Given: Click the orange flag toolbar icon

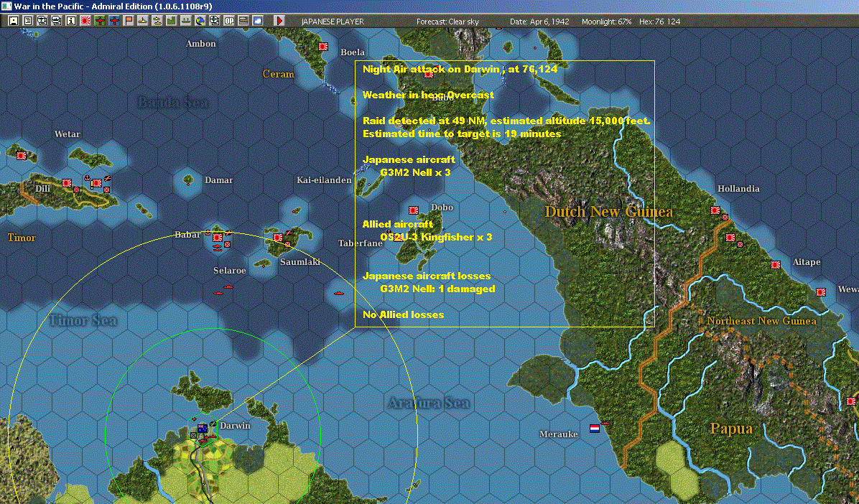Looking at the screenshot, I should (128, 21).
